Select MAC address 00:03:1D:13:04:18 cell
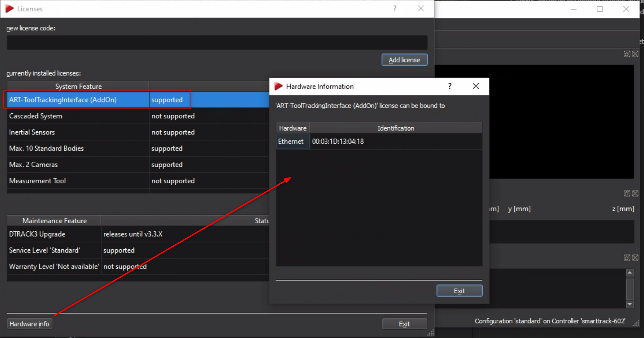 396,141
